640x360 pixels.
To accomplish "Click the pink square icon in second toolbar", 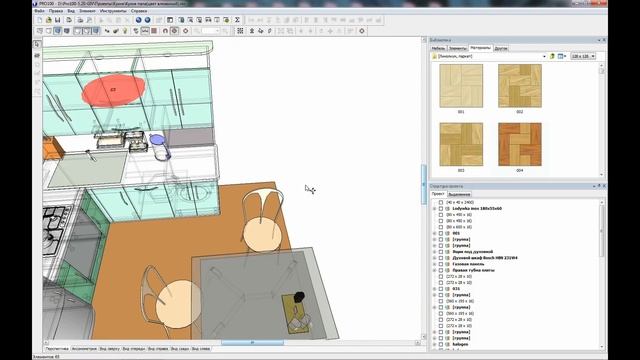I will click(x=154, y=31).
